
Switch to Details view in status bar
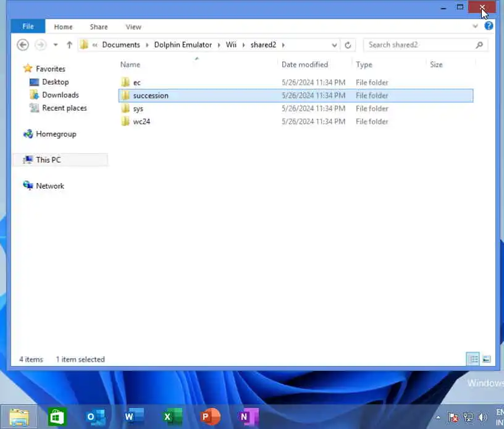point(473,359)
